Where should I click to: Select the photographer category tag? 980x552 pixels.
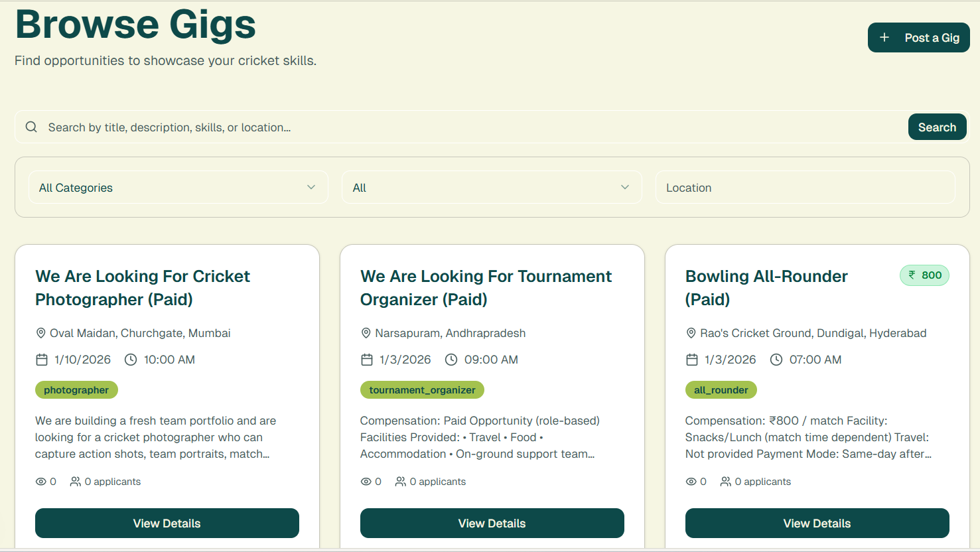pyautogui.click(x=76, y=389)
